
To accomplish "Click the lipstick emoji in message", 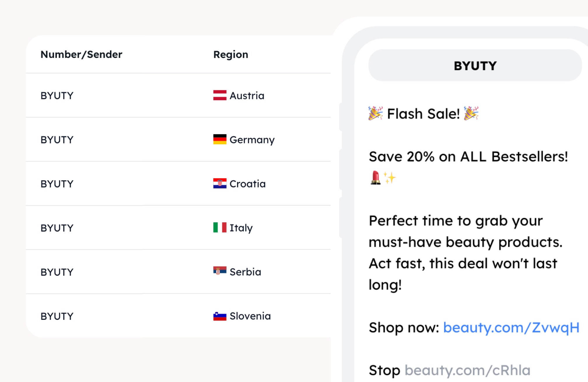I will coord(376,178).
